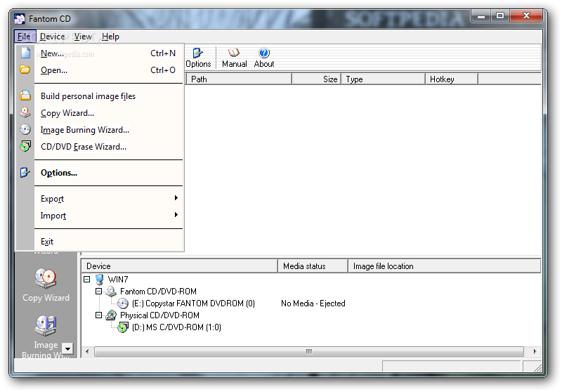Click the Build personal image files icon

click(25, 96)
